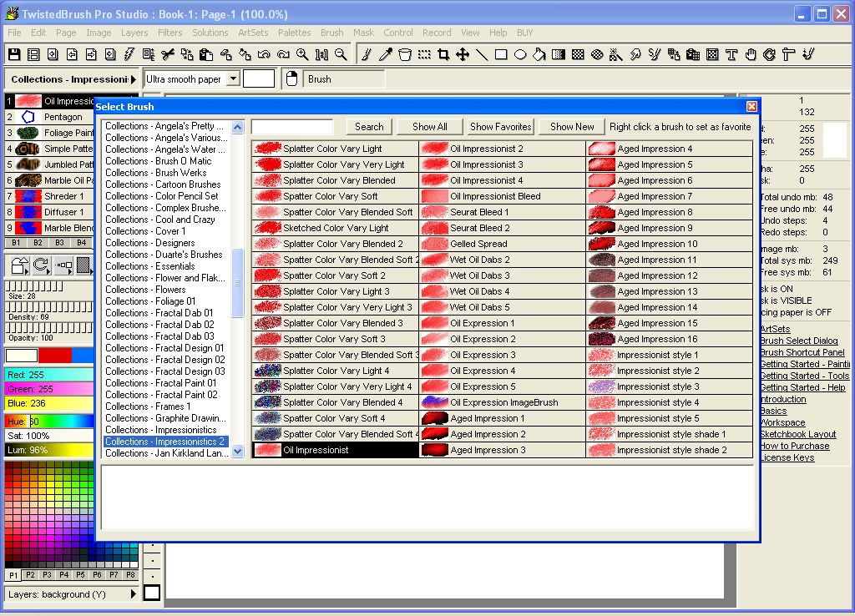Select the blue color swatch
This screenshot has height=616, width=855.
click(x=83, y=356)
